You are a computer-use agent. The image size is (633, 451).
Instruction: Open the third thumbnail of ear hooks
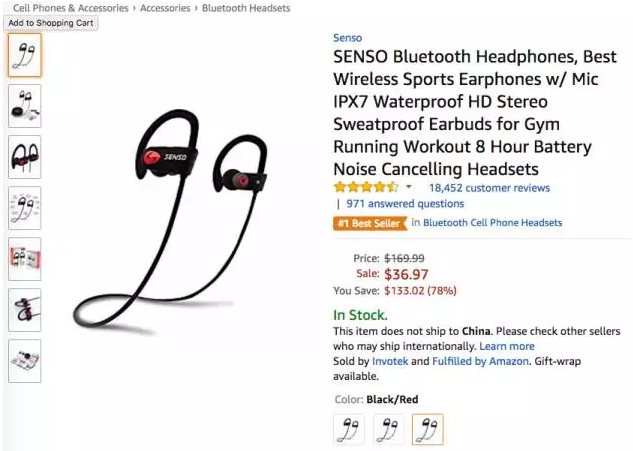[25, 157]
